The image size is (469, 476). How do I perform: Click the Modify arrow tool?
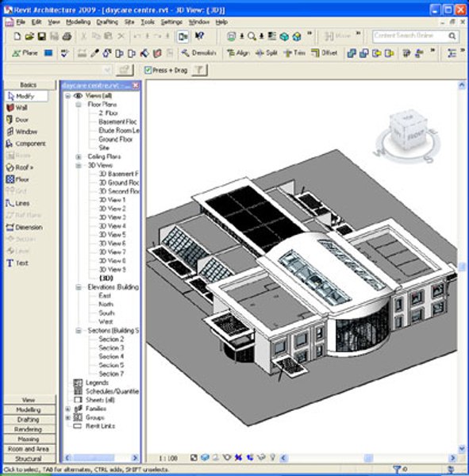point(26,96)
